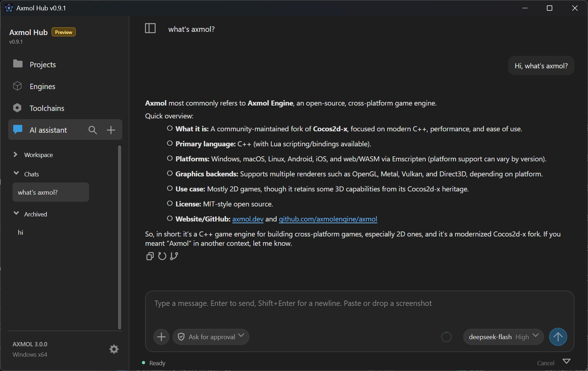The image size is (588, 371).
Task: Open the axmol.dev link
Action: (x=248, y=219)
